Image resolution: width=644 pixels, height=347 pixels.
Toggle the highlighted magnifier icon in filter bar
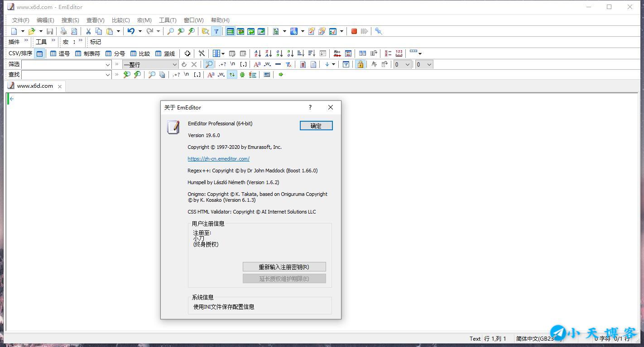click(208, 64)
